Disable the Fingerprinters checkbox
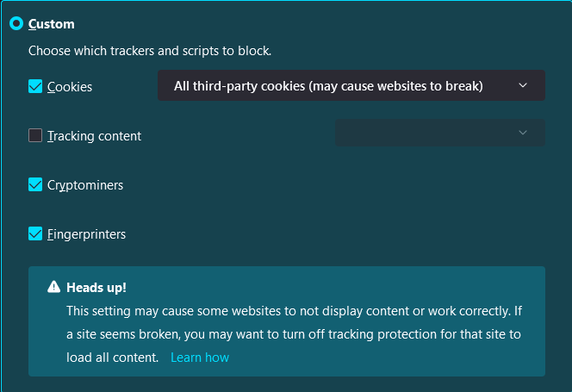 pyautogui.click(x=35, y=233)
